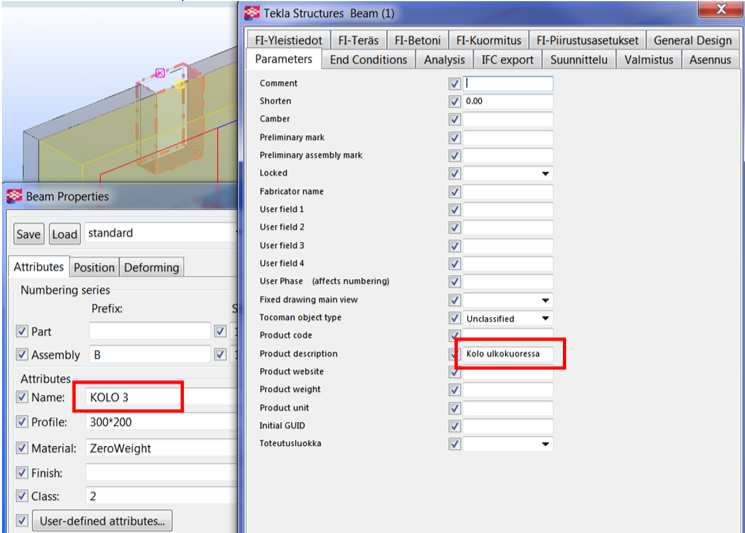The height and width of the screenshot is (533, 745).
Task: Open the Valmistus tab
Action: (x=649, y=60)
